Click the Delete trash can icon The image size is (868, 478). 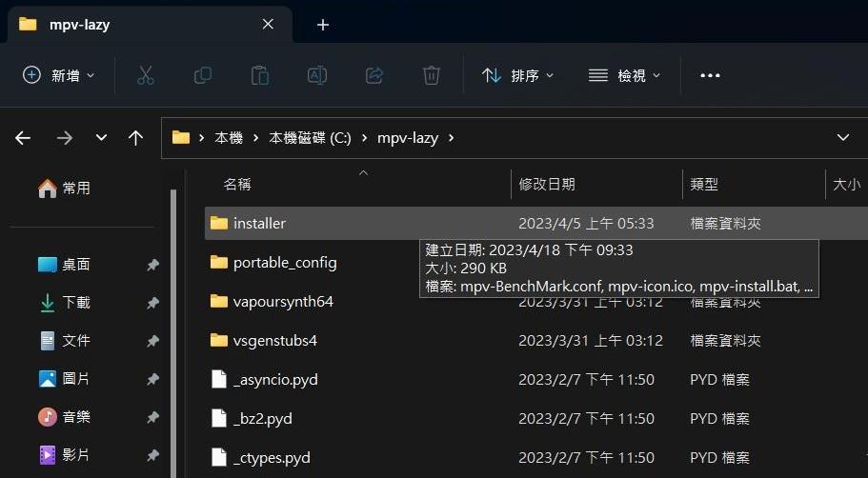point(432,75)
